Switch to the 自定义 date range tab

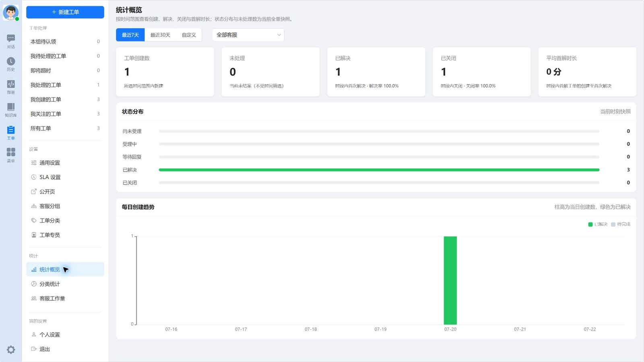(189, 35)
